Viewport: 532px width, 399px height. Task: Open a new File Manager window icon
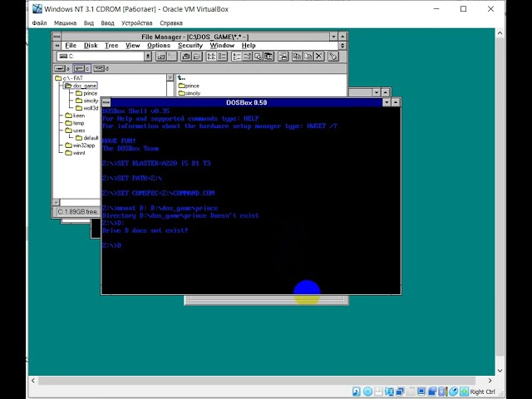pos(283,57)
